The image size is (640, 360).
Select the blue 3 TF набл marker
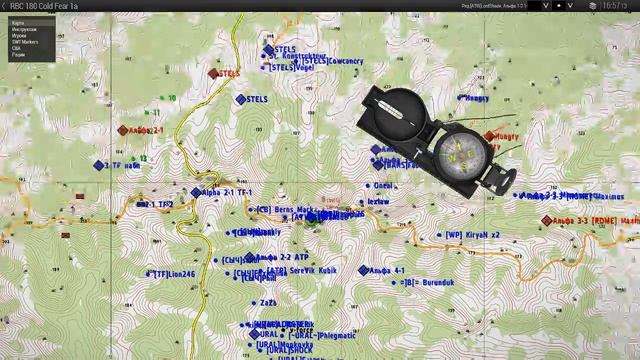pos(99,165)
